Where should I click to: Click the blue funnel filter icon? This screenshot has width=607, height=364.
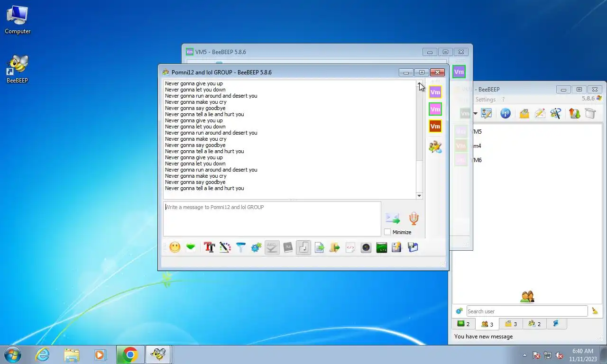241,247
